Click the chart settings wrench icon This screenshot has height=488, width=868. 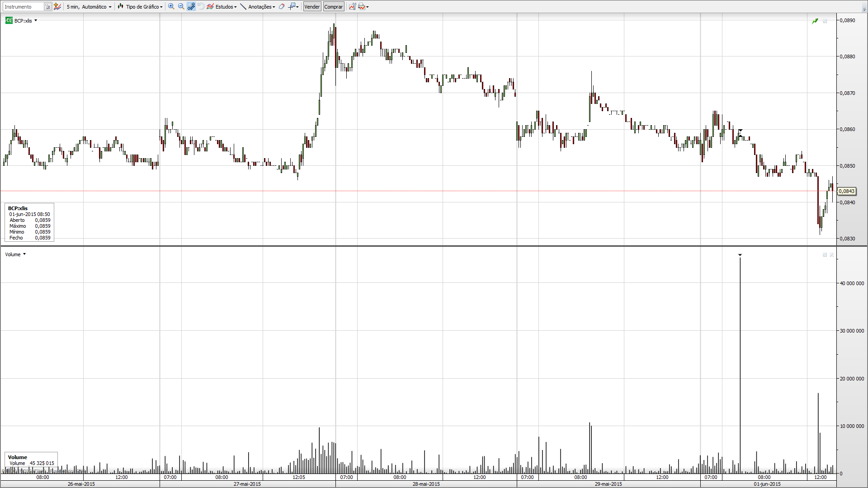click(x=352, y=7)
